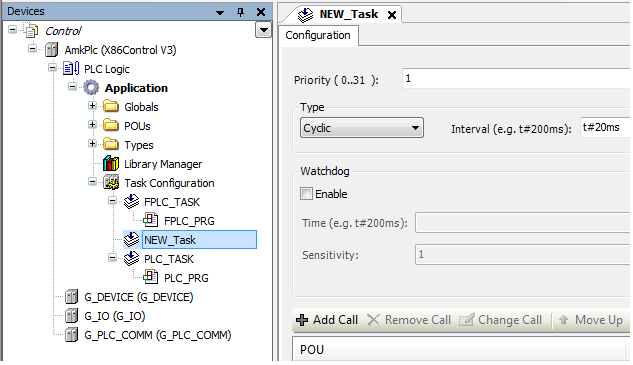Viewport: 633px width, 365px height.
Task: Enable the Watchdog checkbox
Action: click(306, 194)
